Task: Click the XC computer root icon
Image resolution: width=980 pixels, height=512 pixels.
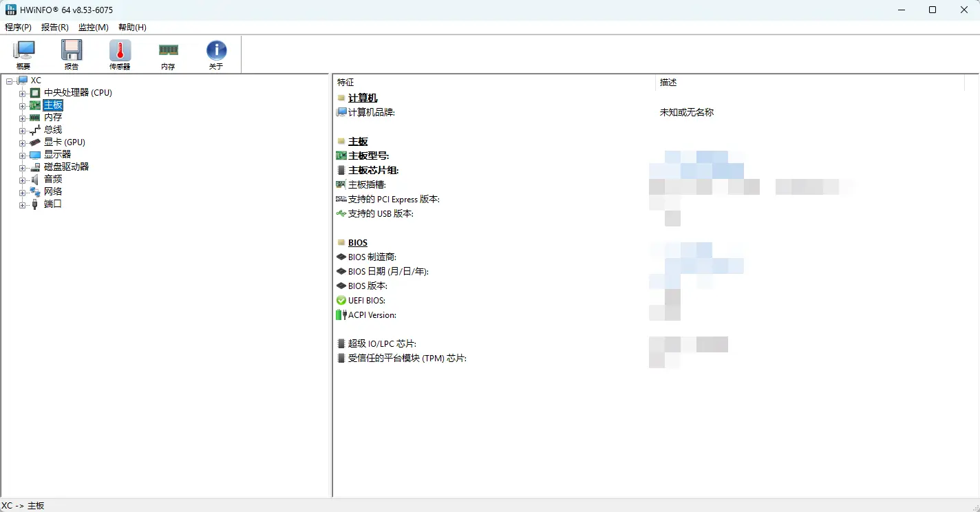Action: [x=23, y=81]
